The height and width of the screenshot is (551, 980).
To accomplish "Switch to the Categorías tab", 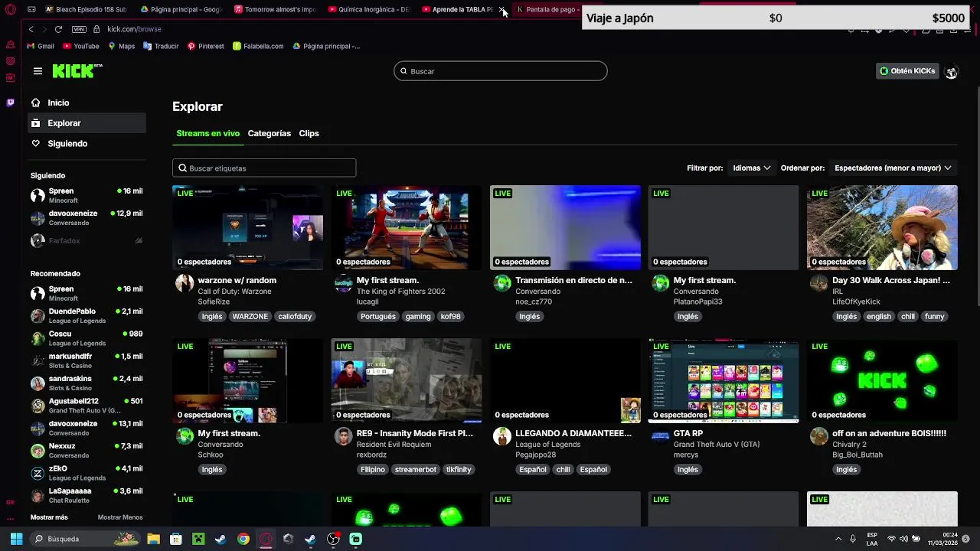I will (269, 133).
